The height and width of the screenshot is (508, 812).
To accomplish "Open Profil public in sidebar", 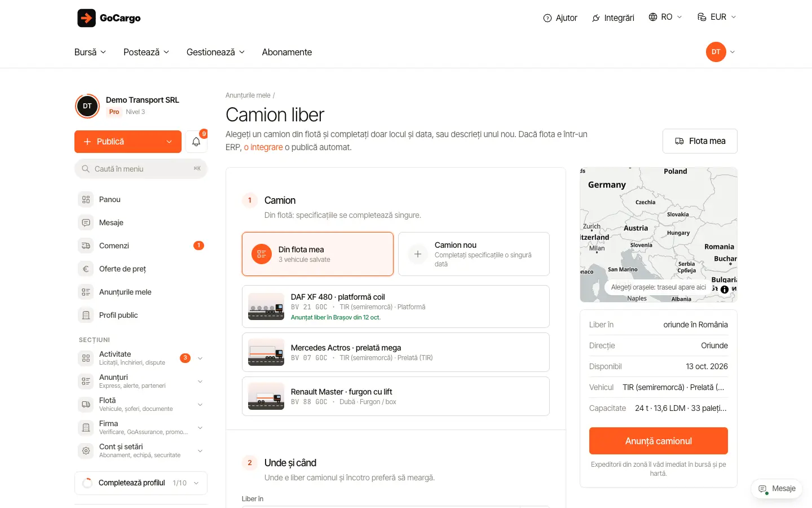I will (x=141, y=315).
